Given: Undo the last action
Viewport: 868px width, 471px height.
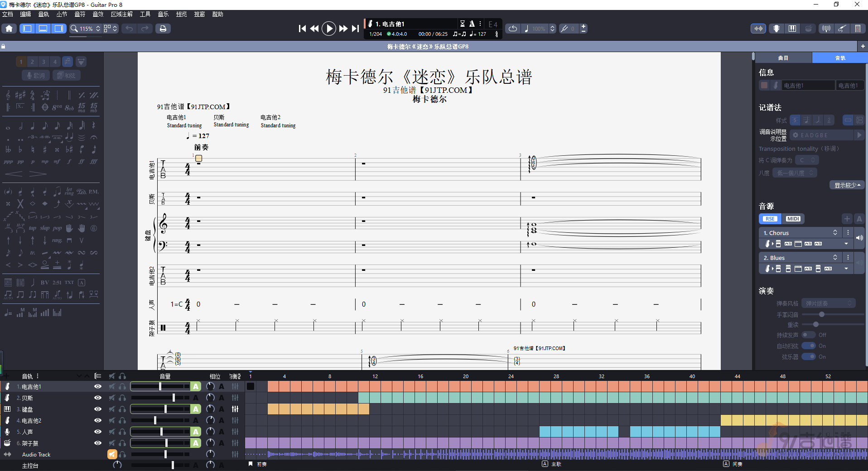Looking at the screenshot, I should click(x=130, y=29).
